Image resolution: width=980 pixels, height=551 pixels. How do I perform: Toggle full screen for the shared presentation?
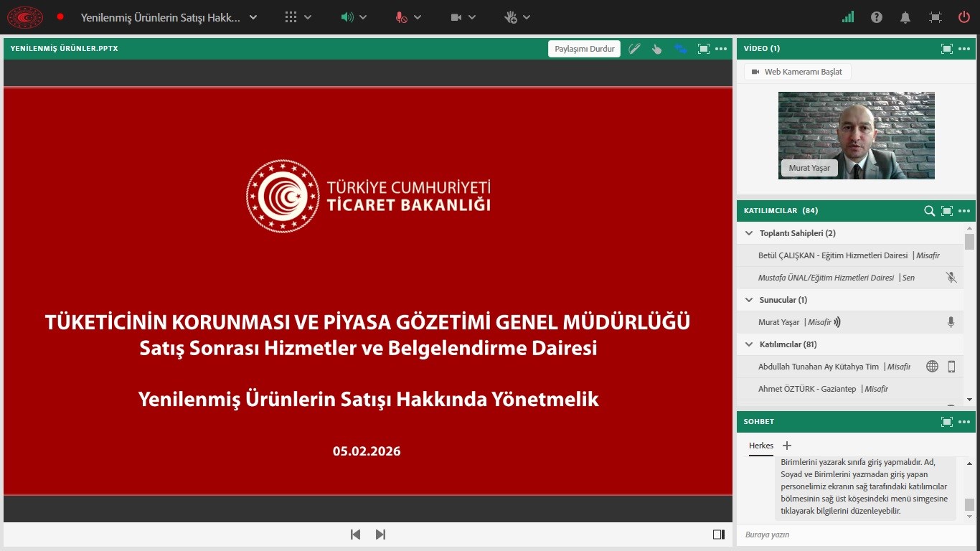(x=703, y=49)
